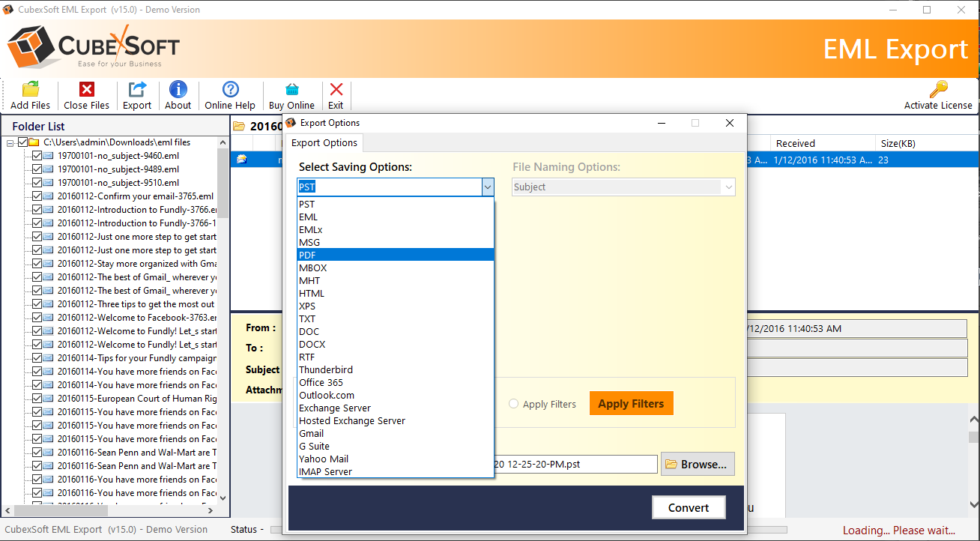The width and height of the screenshot is (980, 541).
Task: Toggle checkbox for 20160112-Stay more organized with Gmail
Action: click(x=37, y=264)
